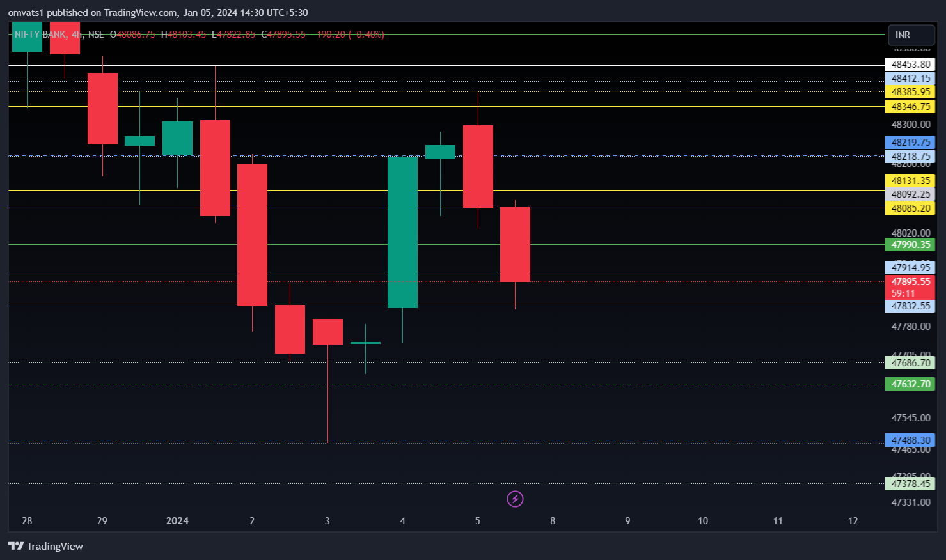Click the tall green candle before date 4
The image size is (946, 560).
click(402, 233)
